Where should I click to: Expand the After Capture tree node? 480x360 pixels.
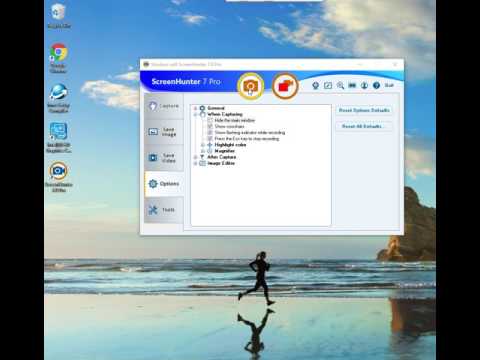[196, 157]
